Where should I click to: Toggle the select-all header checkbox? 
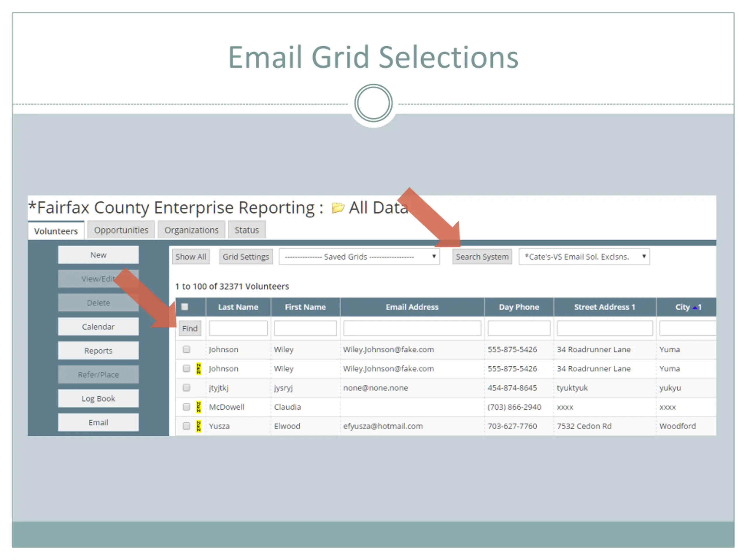pyautogui.click(x=185, y=307)
